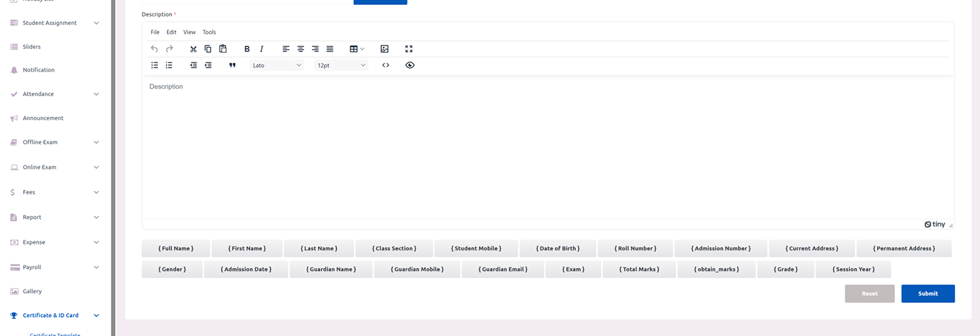The width and height of the screenshot is (980, 336).
Task: Click the Cut scissors icon
Action: 193,49
